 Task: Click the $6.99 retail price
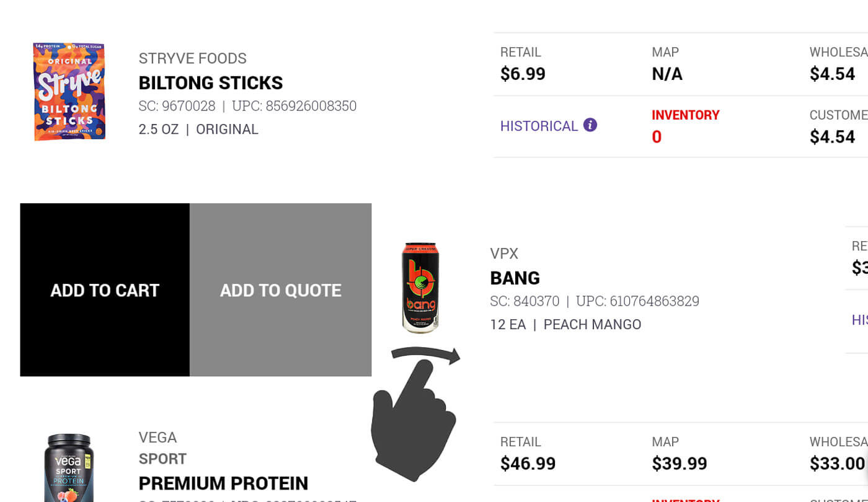coord(523,74)
